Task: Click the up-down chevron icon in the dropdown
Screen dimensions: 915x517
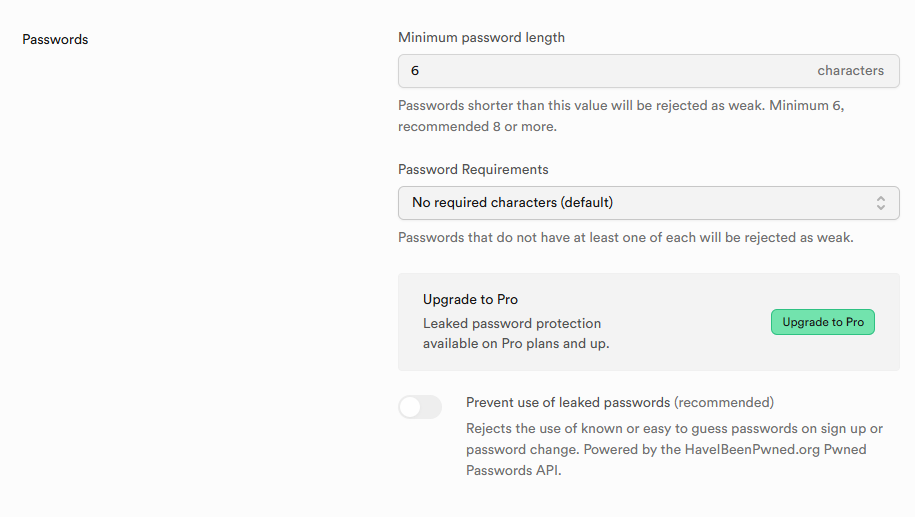Action: coord(881,203)
